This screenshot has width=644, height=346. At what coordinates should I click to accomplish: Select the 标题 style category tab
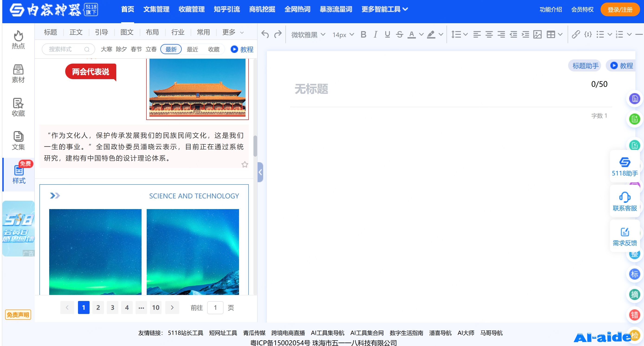click(51, 32)
